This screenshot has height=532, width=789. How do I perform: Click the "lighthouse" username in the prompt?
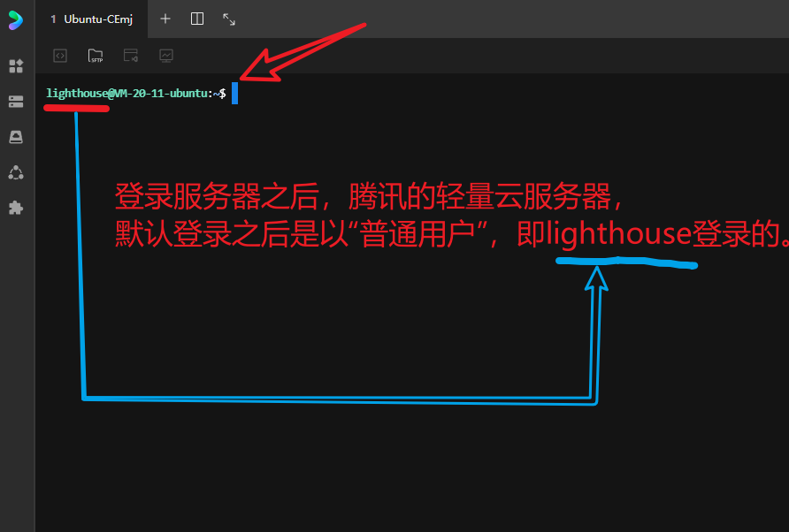pos(76,93)
